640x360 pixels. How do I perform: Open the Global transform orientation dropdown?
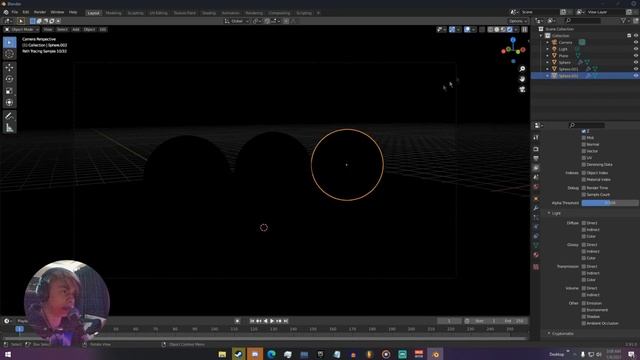click(237, 21)
